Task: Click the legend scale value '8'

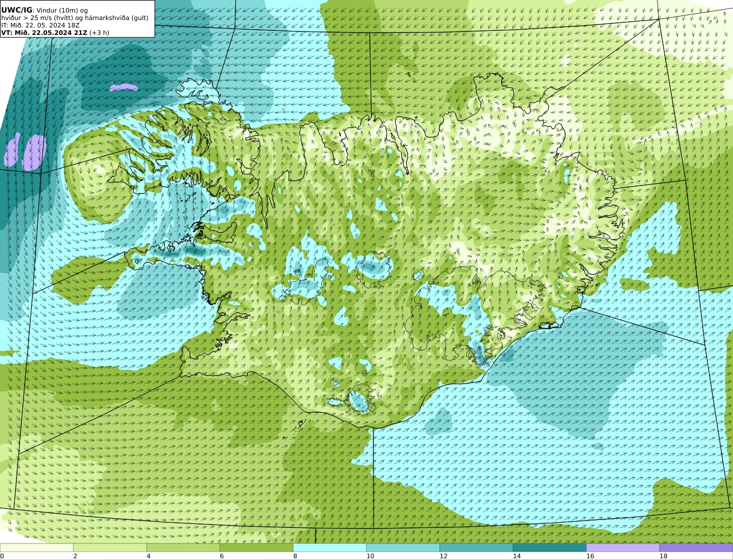Action: pos(295,556)
